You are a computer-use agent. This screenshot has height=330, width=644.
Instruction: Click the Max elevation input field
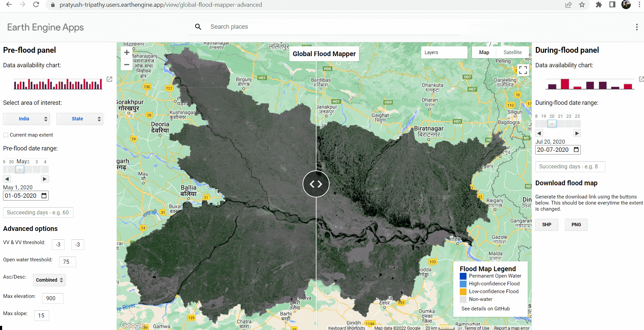coord(53,298)
